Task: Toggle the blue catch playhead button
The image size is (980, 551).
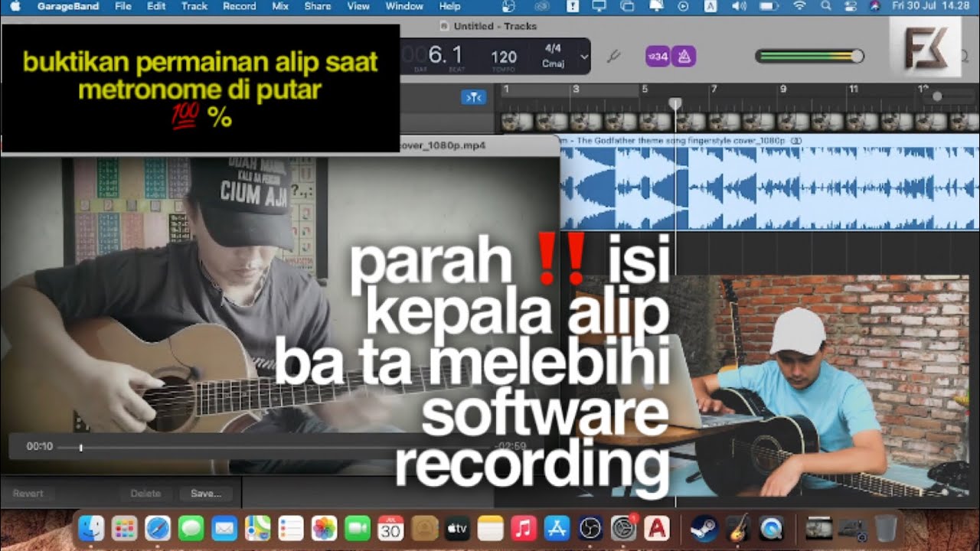Action: click(x=473, y=97)
